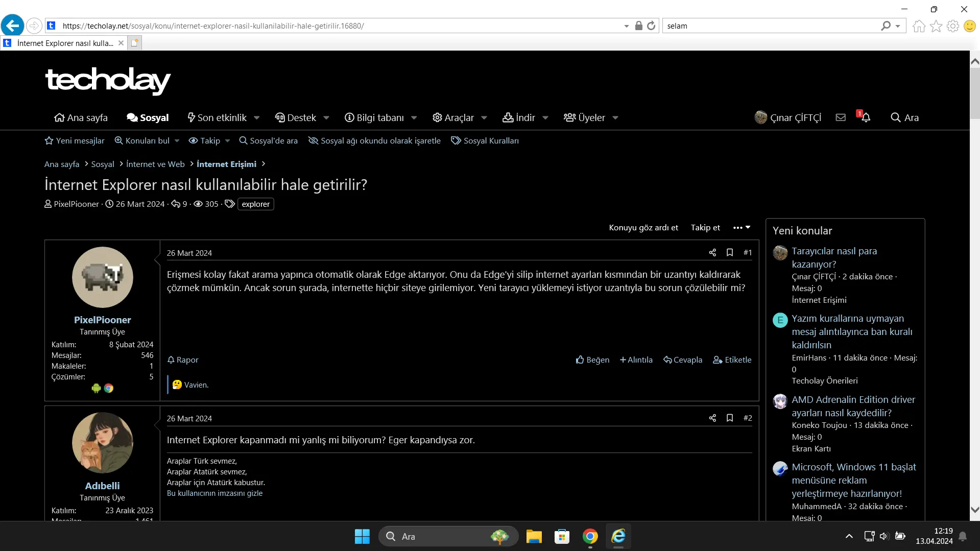Open Yeni mesajlar sub-navigation item
The height and width of the screenshot is (551, 980).
(75, 141)
